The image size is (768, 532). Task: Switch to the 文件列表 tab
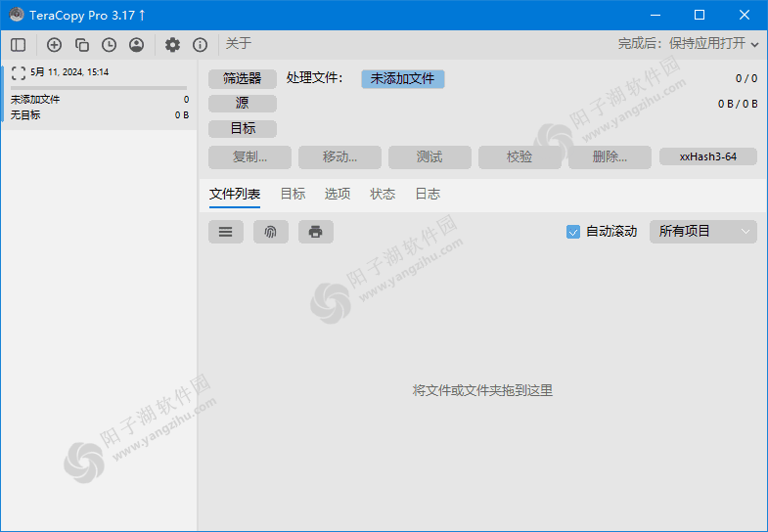point(235,195)
